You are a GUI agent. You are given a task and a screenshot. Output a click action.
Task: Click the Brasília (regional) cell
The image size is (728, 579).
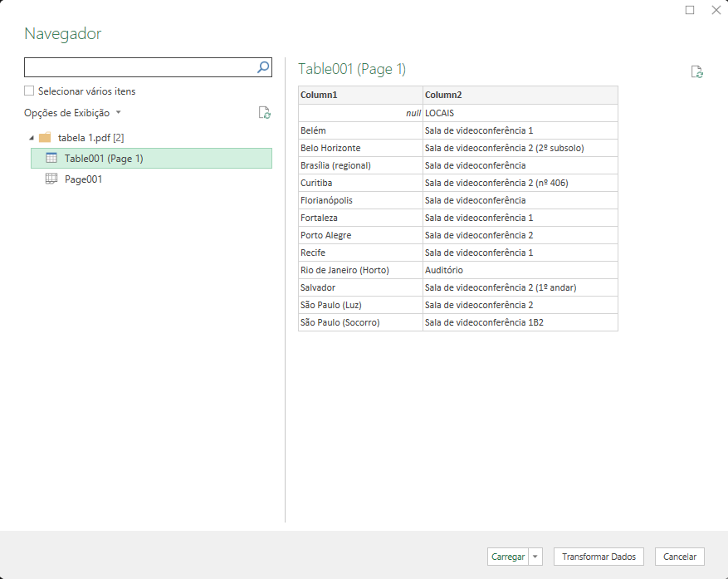click(x=360, y=165)
